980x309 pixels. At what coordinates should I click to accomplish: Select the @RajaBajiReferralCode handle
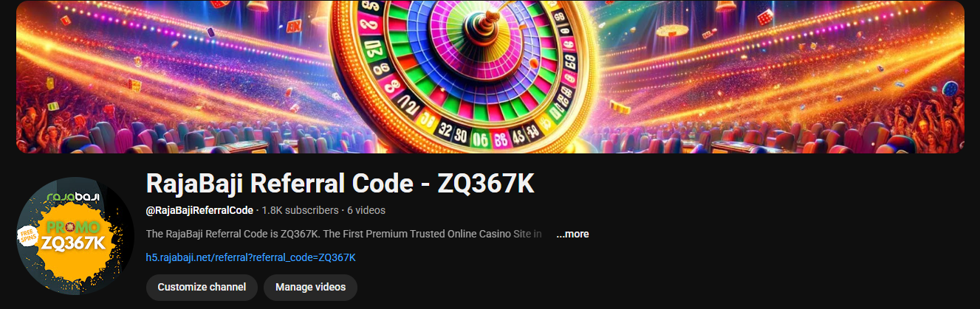click(199, 210)
